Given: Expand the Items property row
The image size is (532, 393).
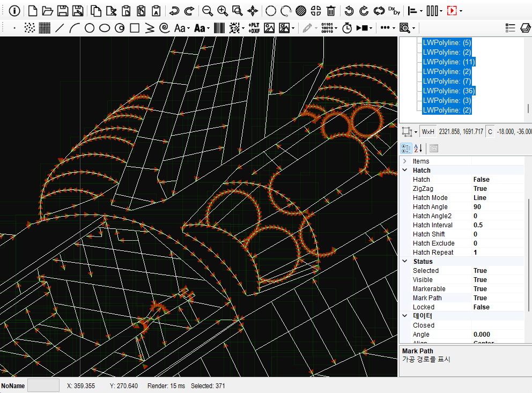Looking at the screenshot, I should coord(405,161).
